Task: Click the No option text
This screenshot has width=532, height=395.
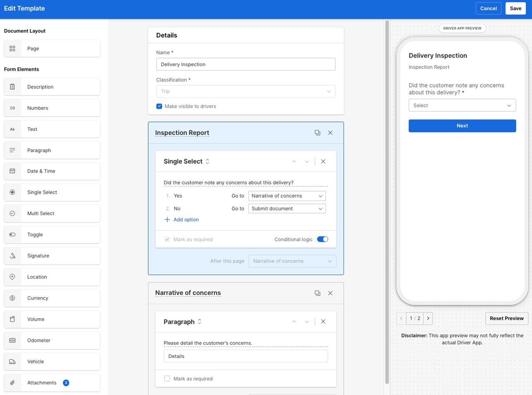Action: (x=177, y=209)
